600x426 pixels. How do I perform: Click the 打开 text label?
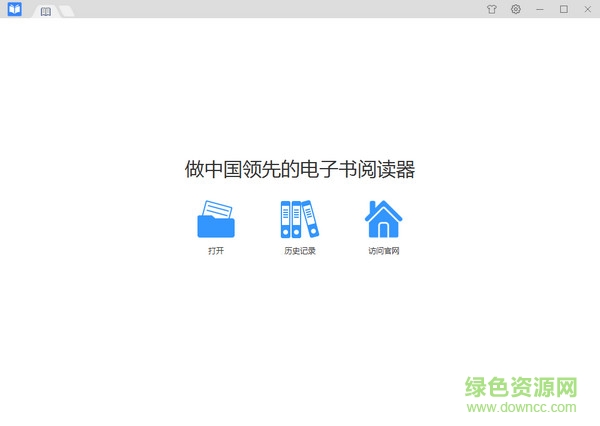[215, 250]
